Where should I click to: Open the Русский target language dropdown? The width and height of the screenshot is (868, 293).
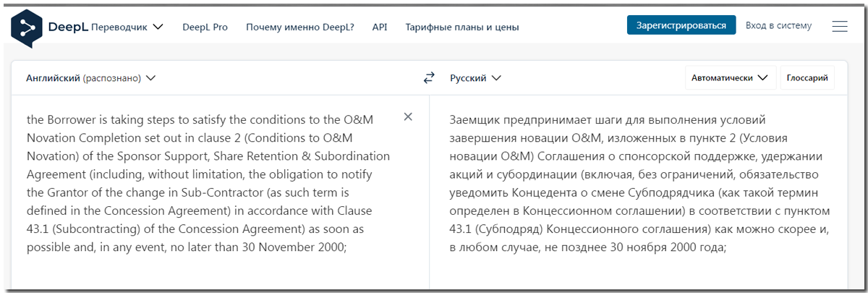tap(475, 78)
